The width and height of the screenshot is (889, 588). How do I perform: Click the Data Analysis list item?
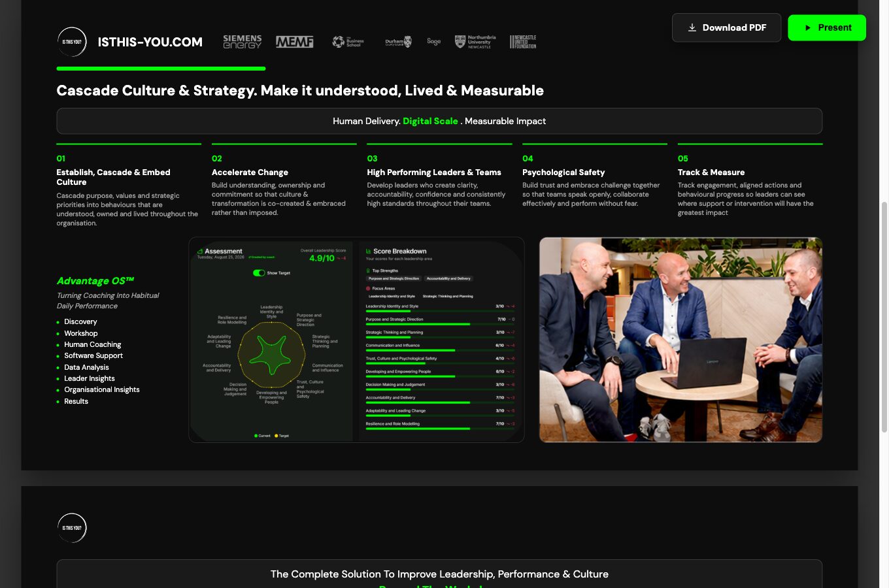[x=86, y=367]
